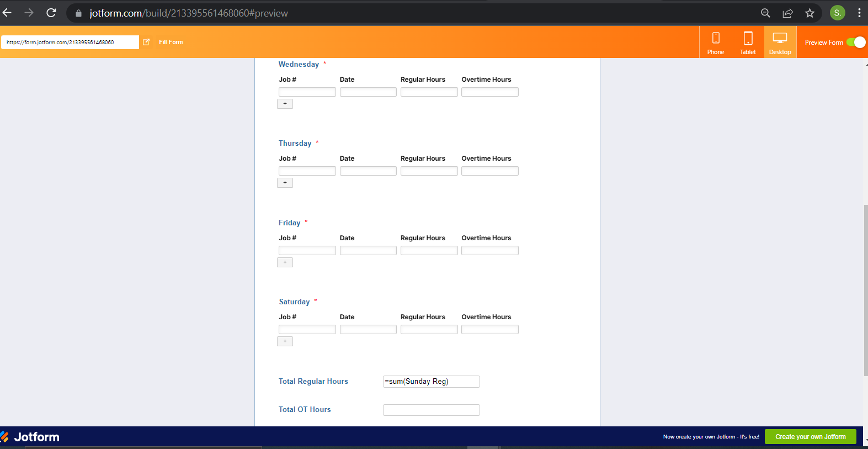
Task: Open browser zoom magnifier icon
Action: tap(765, 13)
